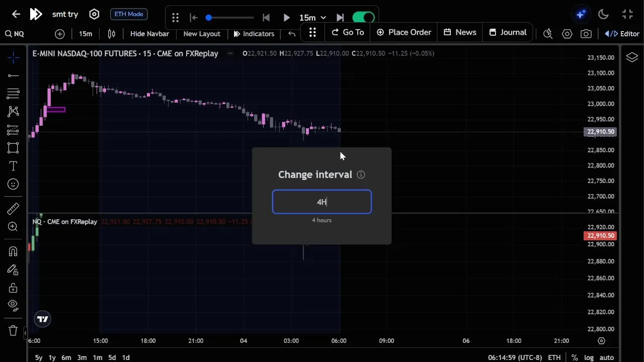Take a chart snapshot with camera

point(586,34)
